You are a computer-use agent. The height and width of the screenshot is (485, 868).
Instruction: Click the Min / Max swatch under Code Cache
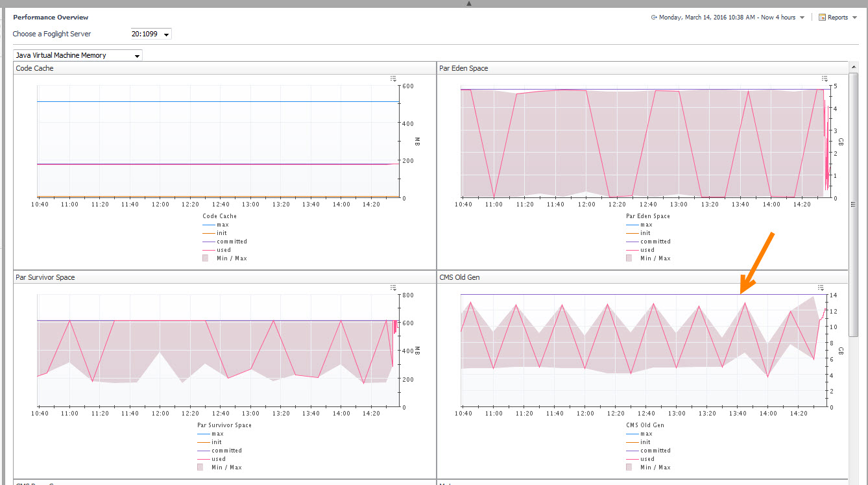pos(206,258)
